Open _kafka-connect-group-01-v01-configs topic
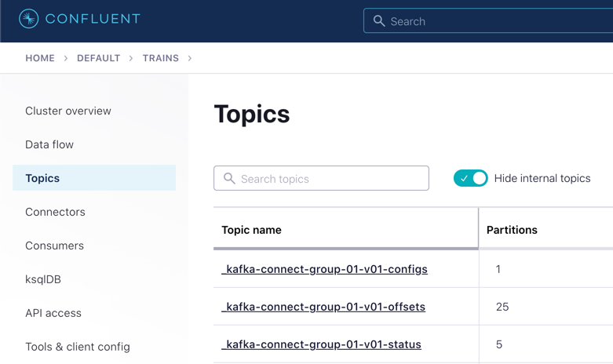This screenshot has height=364, width=613. pyautogui.click(x=325, y=269)
